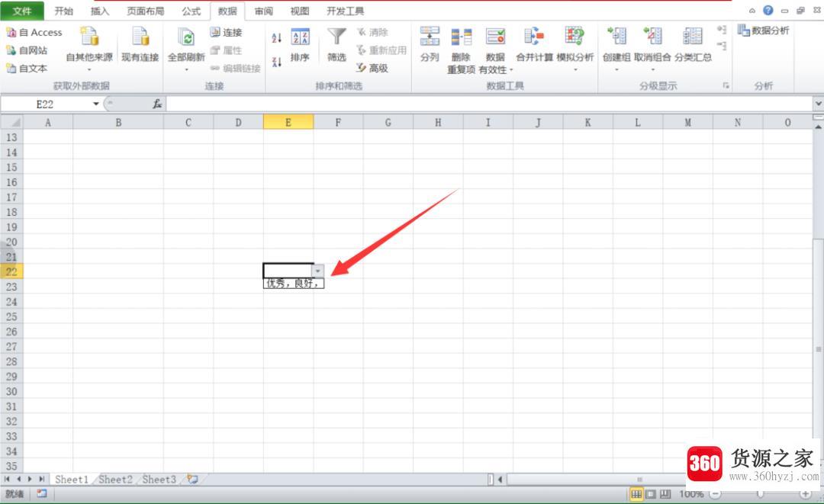Import data from web (自网站)
The height and width of the screenshot is (504, 824).
(27, 50)
